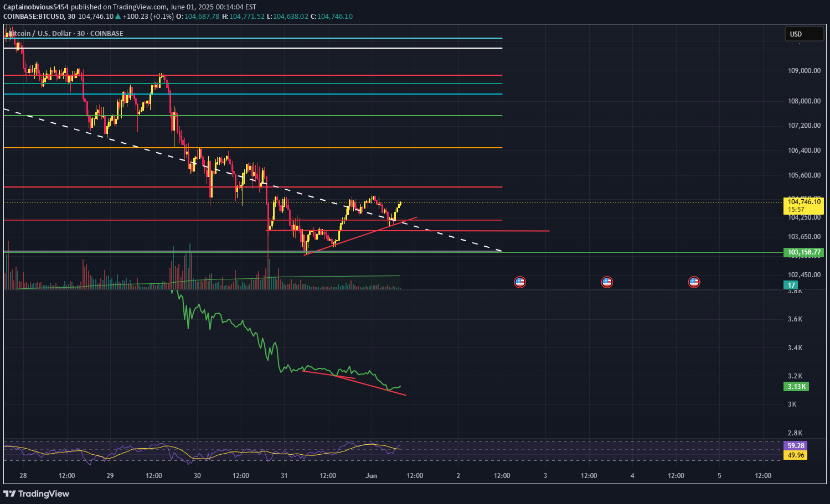Click the yellow 49.96 oscillator value marker
Screen dimensions: 830x504
tap(796, 455)
